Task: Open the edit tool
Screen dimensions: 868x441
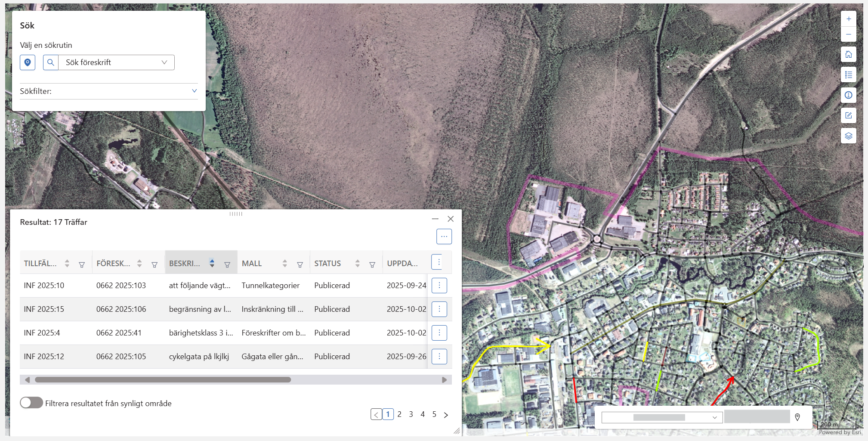Action: (x=848, y=115)
